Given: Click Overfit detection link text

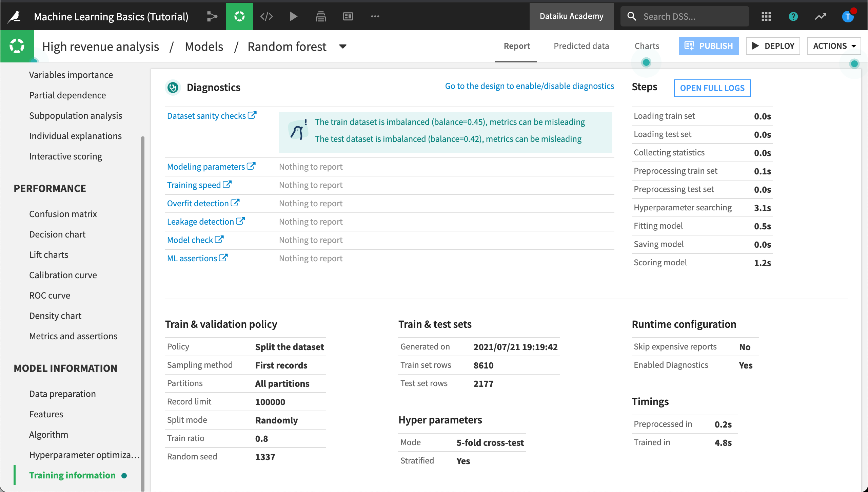Looking at the screenshot, I should pos(198,203).
